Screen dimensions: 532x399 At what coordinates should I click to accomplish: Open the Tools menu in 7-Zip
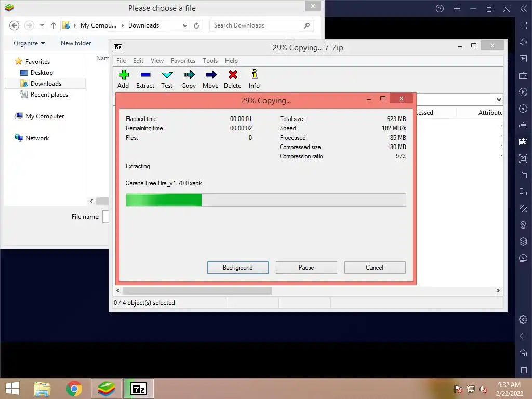click(x=210, y=61)
